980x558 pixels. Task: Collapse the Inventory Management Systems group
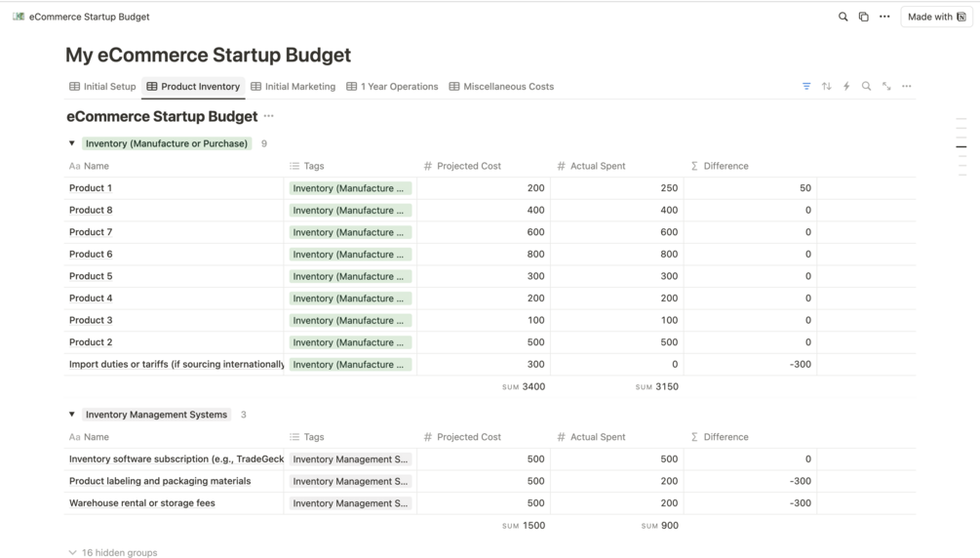[x=72, y=415]
